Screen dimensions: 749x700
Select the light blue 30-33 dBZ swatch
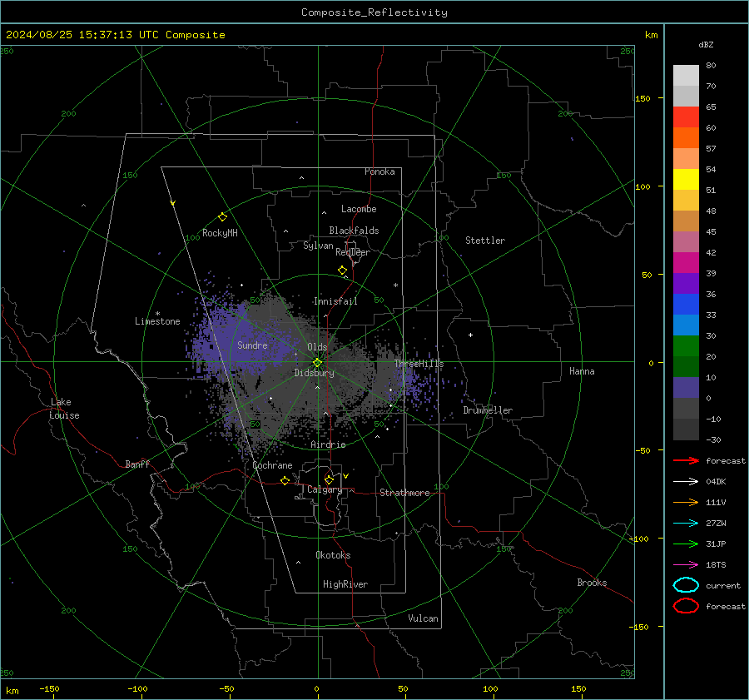[686, 325]
